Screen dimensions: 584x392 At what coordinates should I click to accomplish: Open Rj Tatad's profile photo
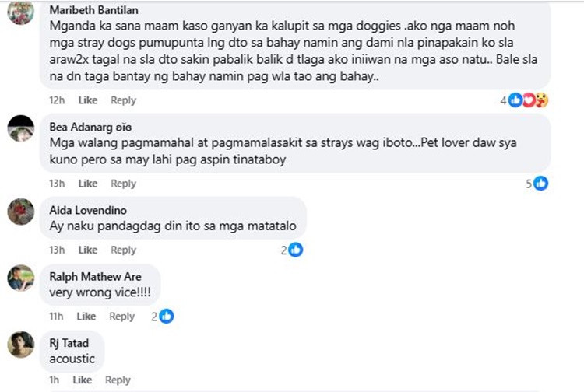pyautogui.click(x=21, y=345)
